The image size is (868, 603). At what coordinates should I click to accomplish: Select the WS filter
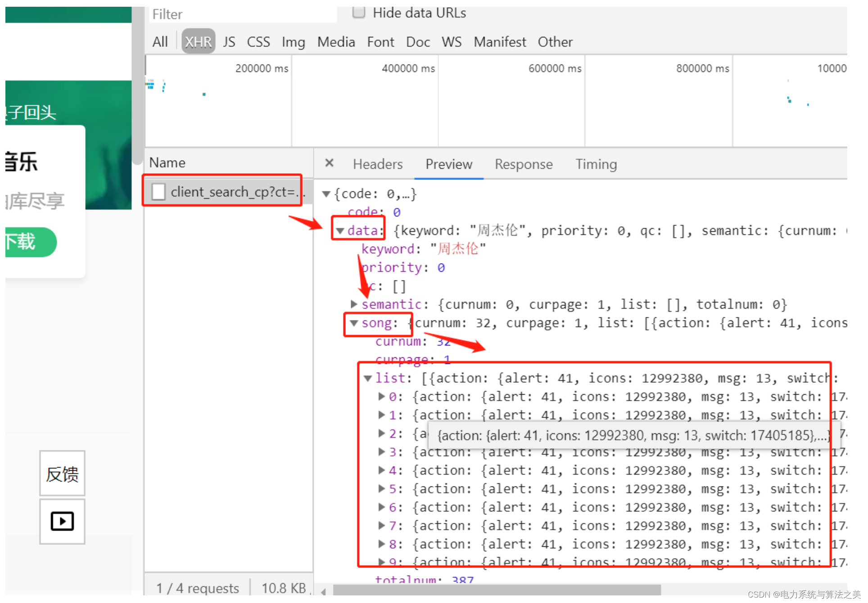[452, 41]
